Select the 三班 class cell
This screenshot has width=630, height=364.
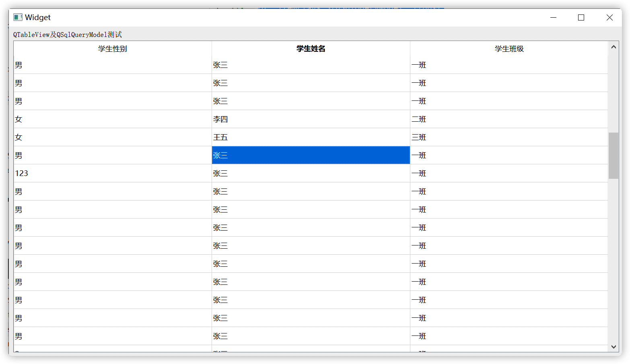(x=509, y=137)
